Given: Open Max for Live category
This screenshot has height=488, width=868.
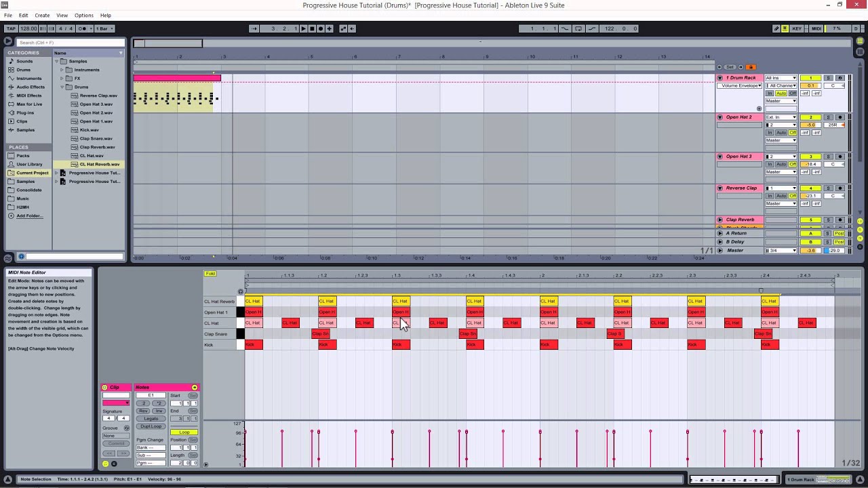Looking at the screenshot, I should coord(29,104).
